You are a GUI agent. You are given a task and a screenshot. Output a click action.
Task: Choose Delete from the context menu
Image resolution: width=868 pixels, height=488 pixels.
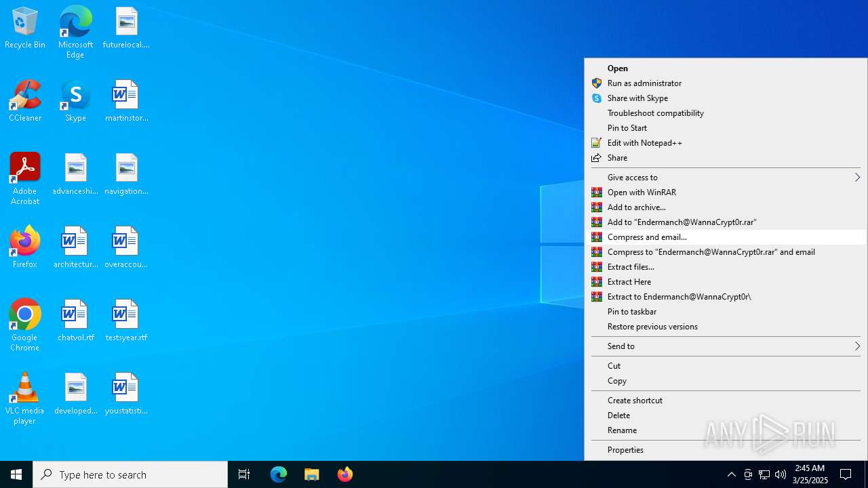click(726, 415)
